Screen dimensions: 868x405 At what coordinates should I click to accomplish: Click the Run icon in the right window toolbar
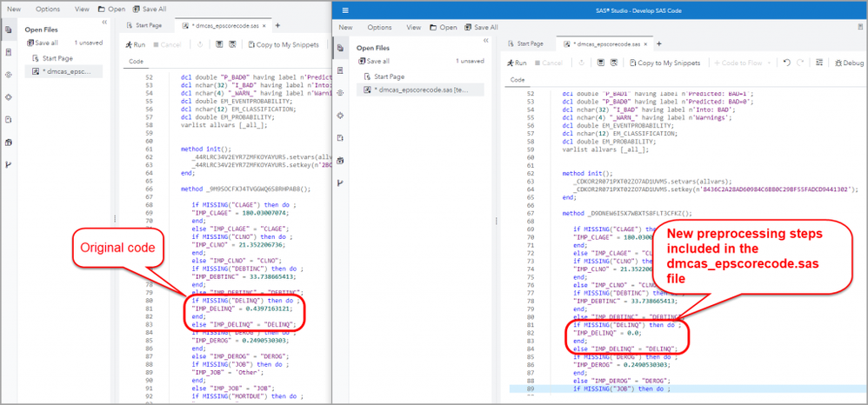click(517, 63)
